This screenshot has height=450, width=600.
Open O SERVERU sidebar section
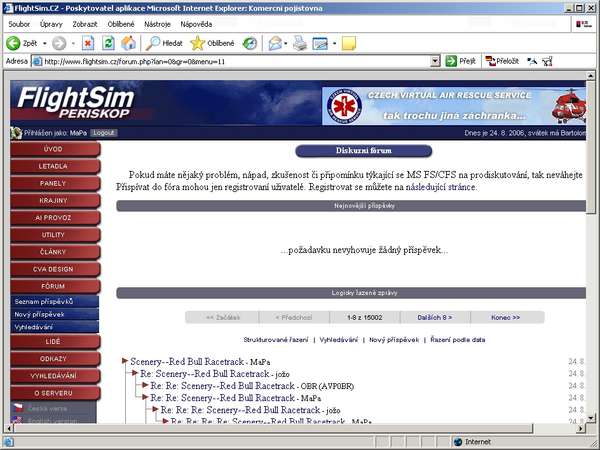55,393
